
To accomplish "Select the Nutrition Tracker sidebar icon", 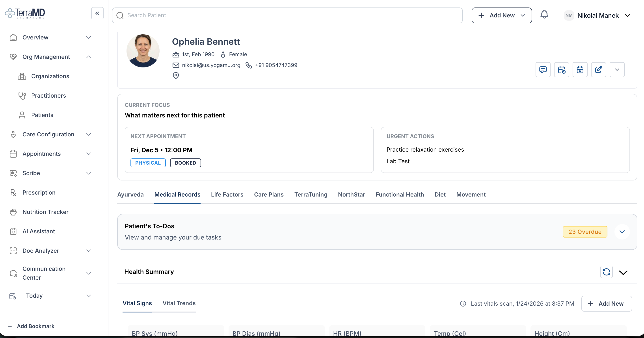I will 13,212.
